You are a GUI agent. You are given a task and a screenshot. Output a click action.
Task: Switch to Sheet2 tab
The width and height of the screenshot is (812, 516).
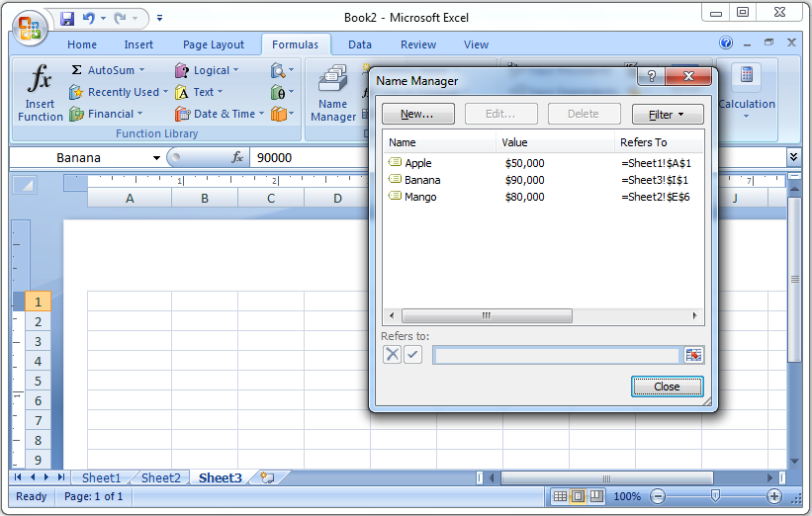(161, 477)
